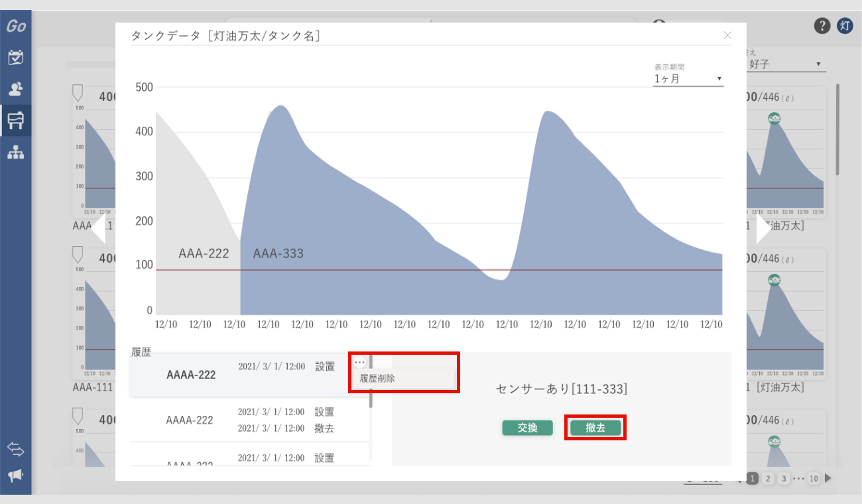Click the センサーあり[111-333] text

(562, 389)
